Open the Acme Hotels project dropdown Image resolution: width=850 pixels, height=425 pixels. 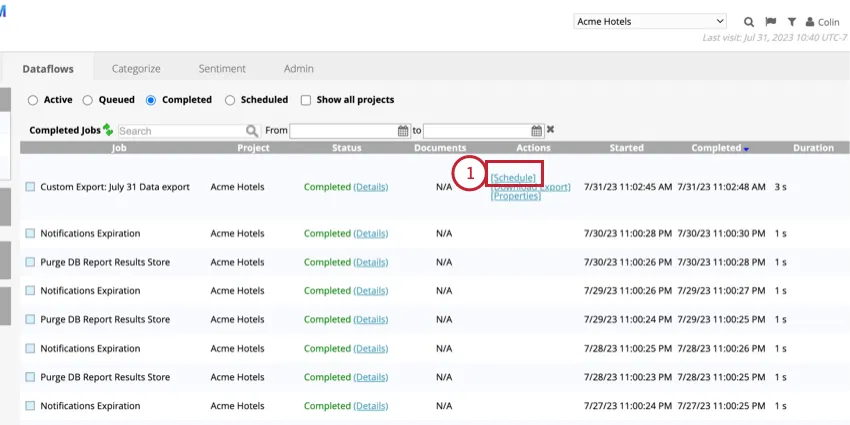(650, 21)
